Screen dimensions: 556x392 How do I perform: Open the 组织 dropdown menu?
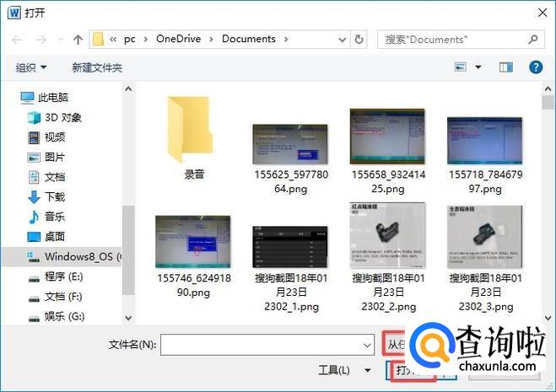[x=31, y=67]
